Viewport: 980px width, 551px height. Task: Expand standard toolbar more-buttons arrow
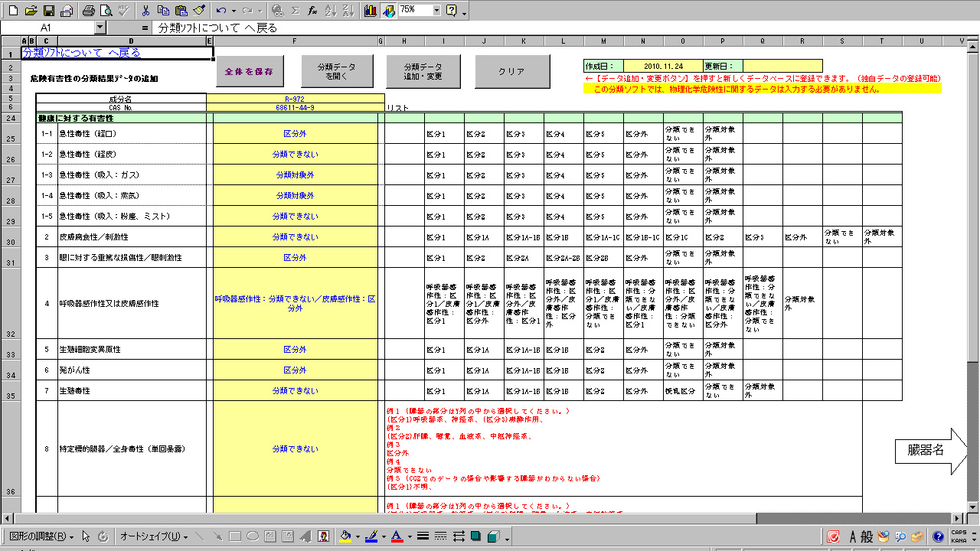[465, 13]
